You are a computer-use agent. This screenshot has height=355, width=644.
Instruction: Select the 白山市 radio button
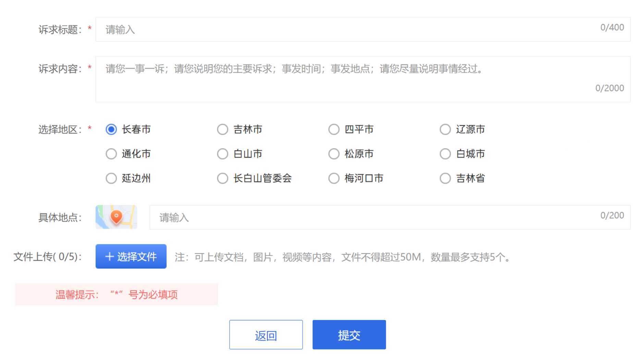tap(223, 154)
